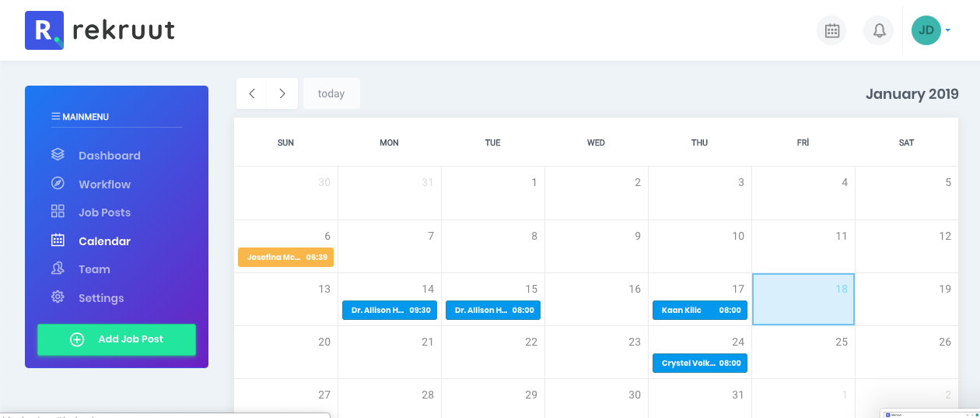Select January 1 day number
This screenshot has width=980, height=418.
coord(534,182)
